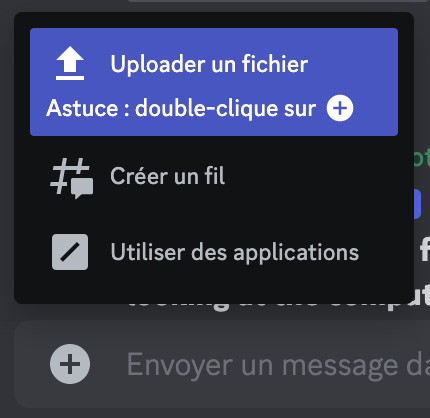Click the blue button behind the menu's right edge
Viewport: 430px width, 418px height.
click(417, 204)
